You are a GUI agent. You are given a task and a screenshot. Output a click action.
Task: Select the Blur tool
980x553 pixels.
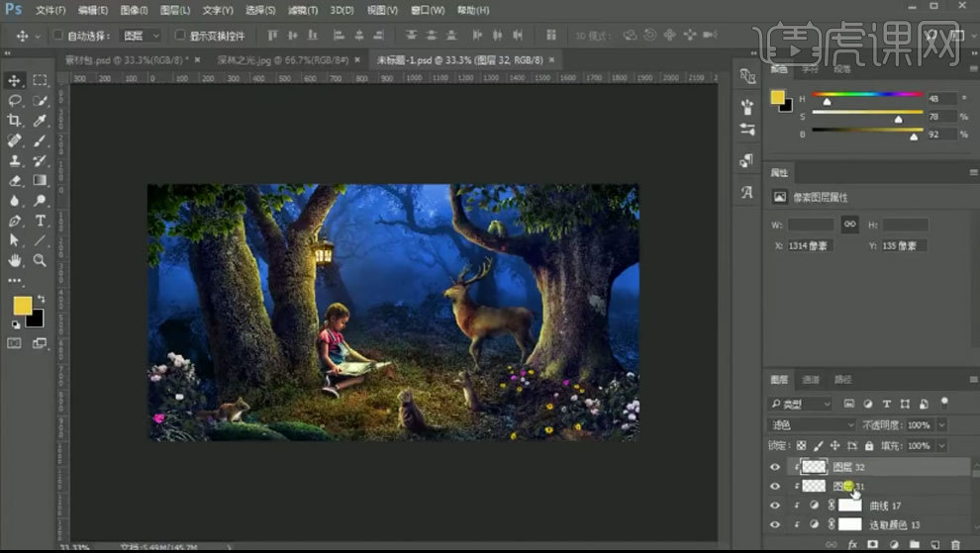(x=14, y=201)
